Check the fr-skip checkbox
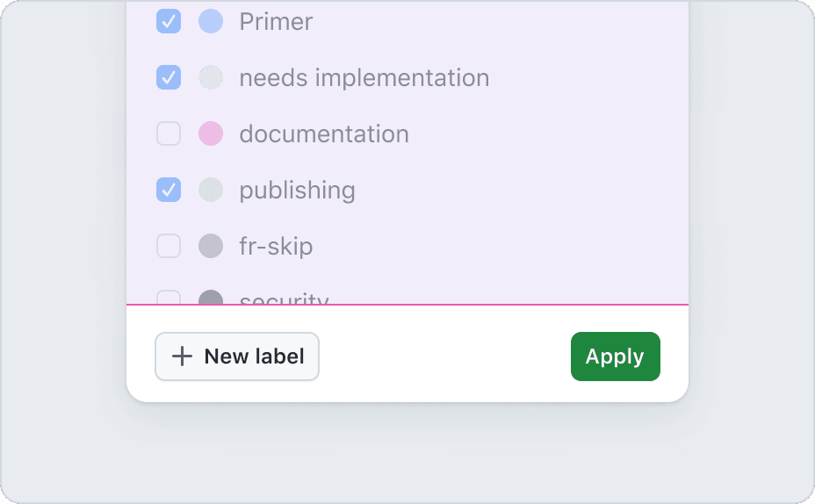This screenshot has height=504, width=815. 169,246
